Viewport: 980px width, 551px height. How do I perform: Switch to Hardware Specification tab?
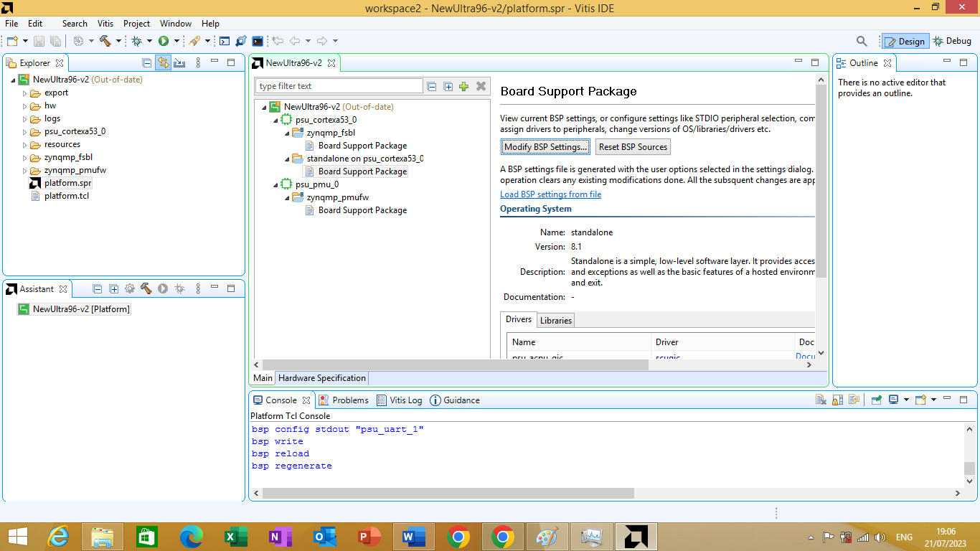coord(322,378)
